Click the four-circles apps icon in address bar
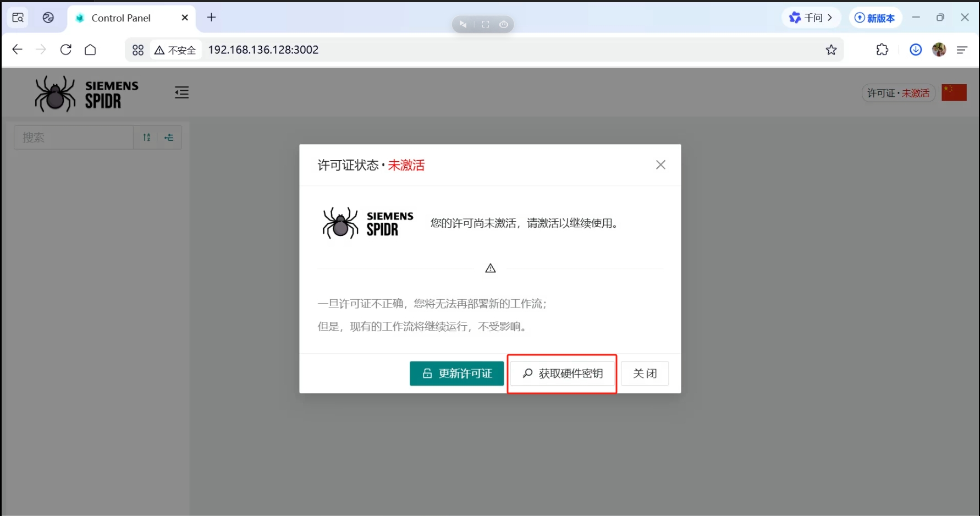980x516 pixels. point(138,50)
